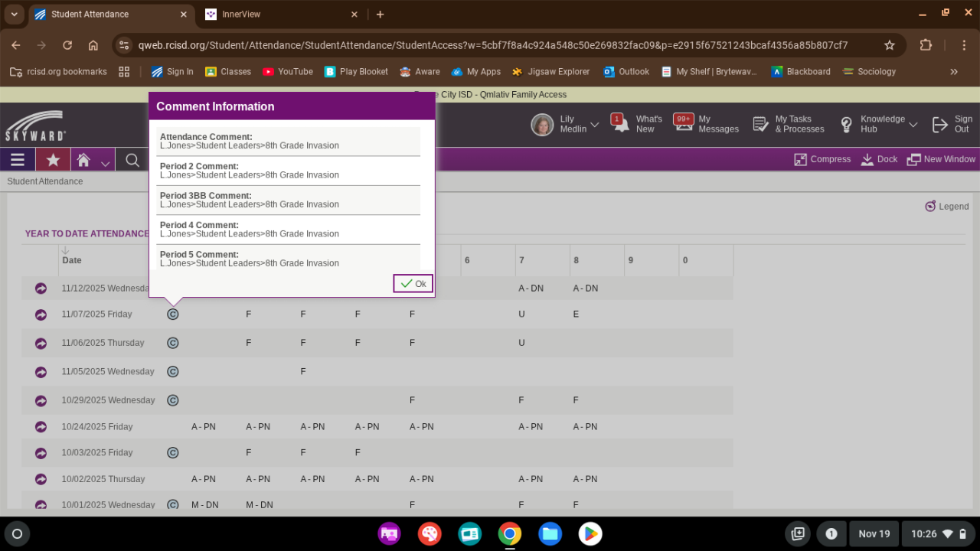980x551 pixels.
Task: Open a new browser tab
Action: (x=380, y=15)
